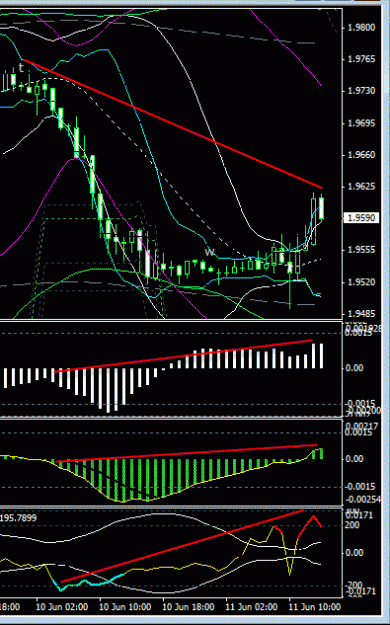
Task: Select the long red trendline in the oscillator panel
Action: (x=182, y=546)
